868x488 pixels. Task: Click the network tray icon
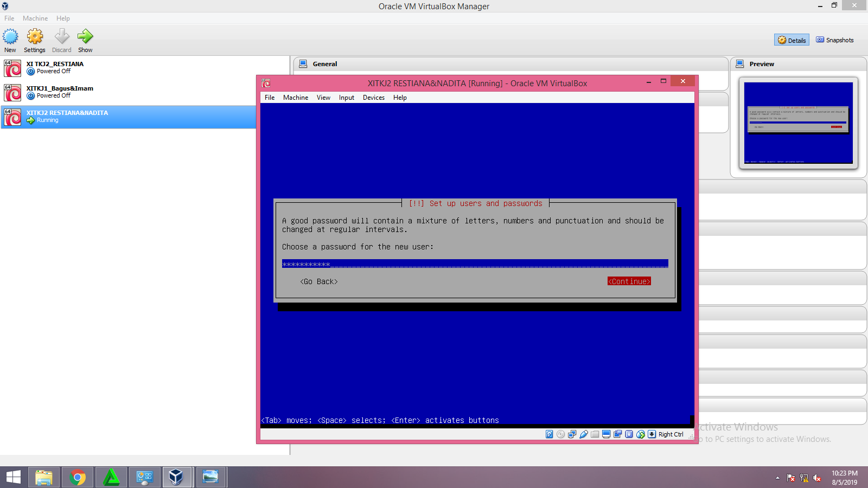804,478
